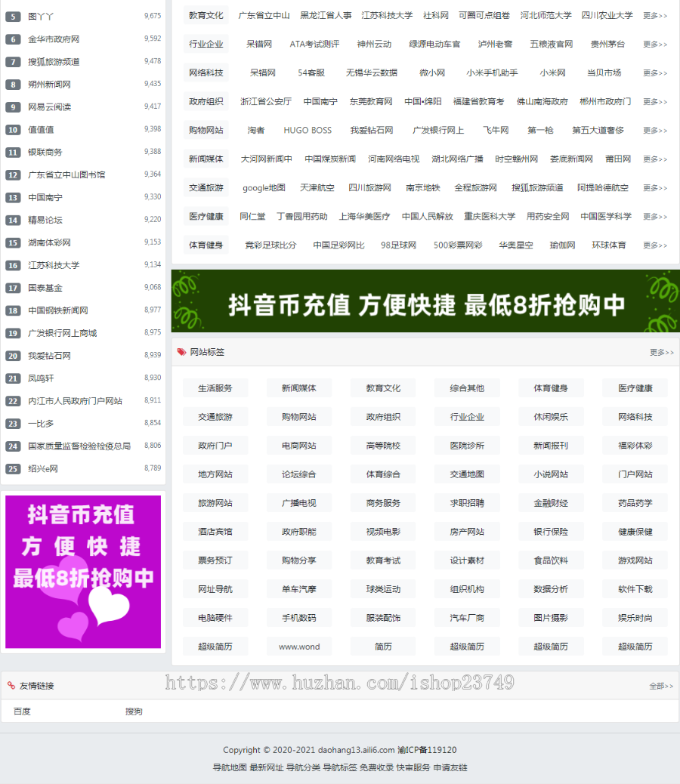Viewport: 680px width, 784px height.
Task: Select the 休闲娱乐 tag
Action: click(551, 417)
